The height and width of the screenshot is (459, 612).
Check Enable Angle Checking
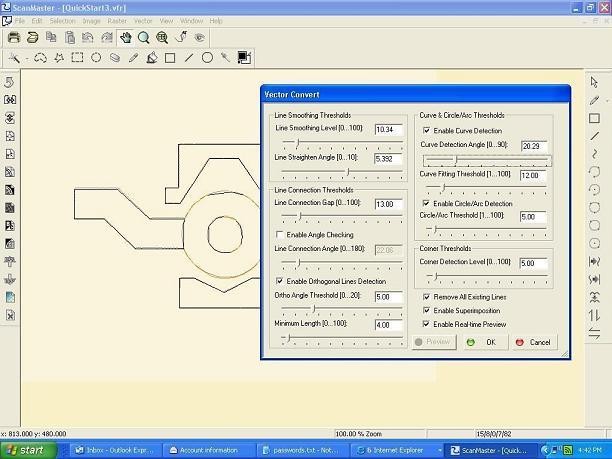[x=279, y=235]
